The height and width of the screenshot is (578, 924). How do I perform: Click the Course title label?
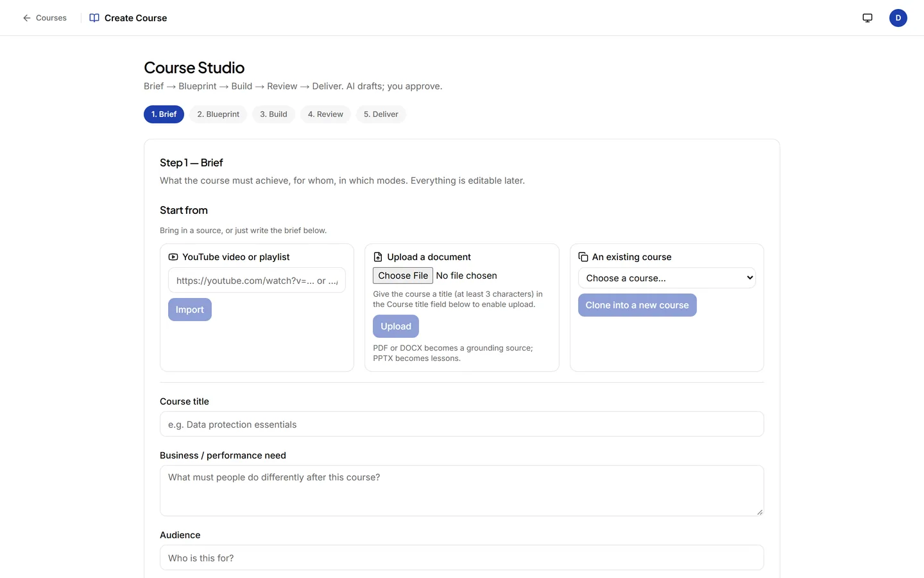click(x=184, y=401)
